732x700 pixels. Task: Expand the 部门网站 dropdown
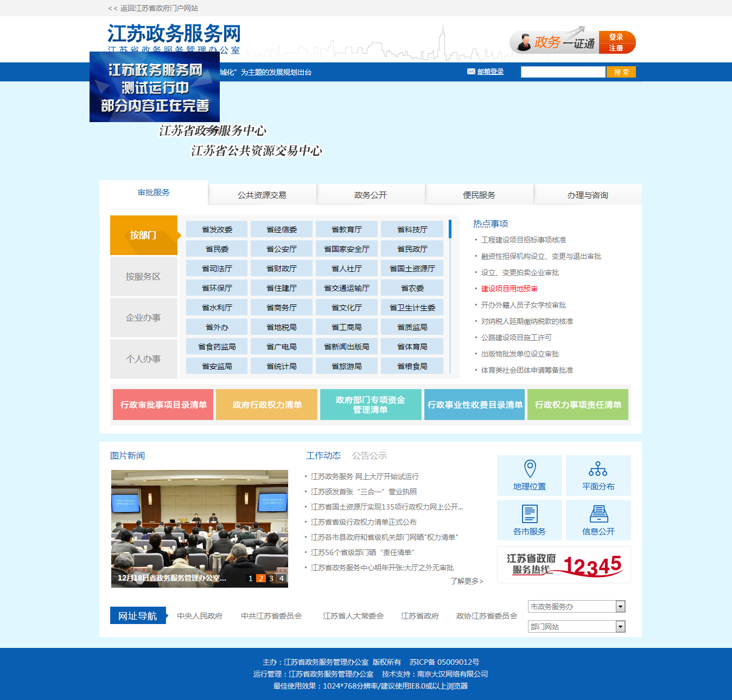[620, 627]
